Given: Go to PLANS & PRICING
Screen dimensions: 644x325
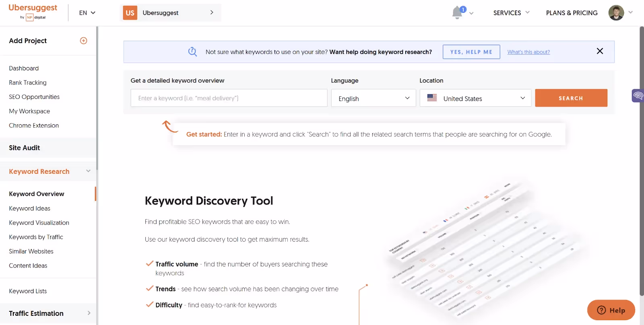Looking at the screenshot, I should 572,13.
